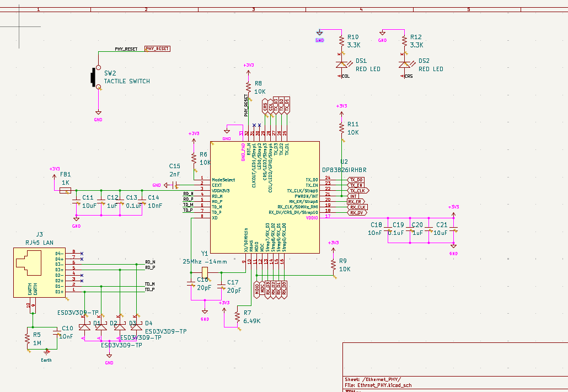The height and width of the screenshot is (392, 568).
Task: Click the Earth power symbol
Action: pyautogui.click(x=46, y=351)
